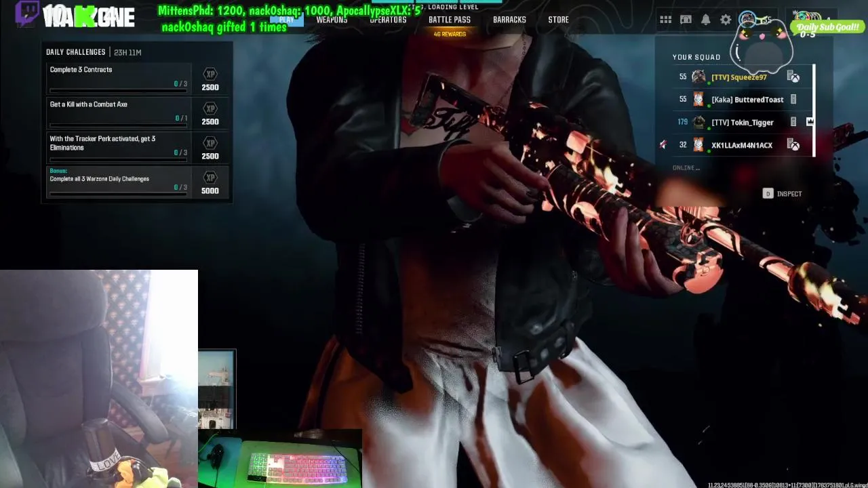Open the apps grid menu icon

[665, 20]
